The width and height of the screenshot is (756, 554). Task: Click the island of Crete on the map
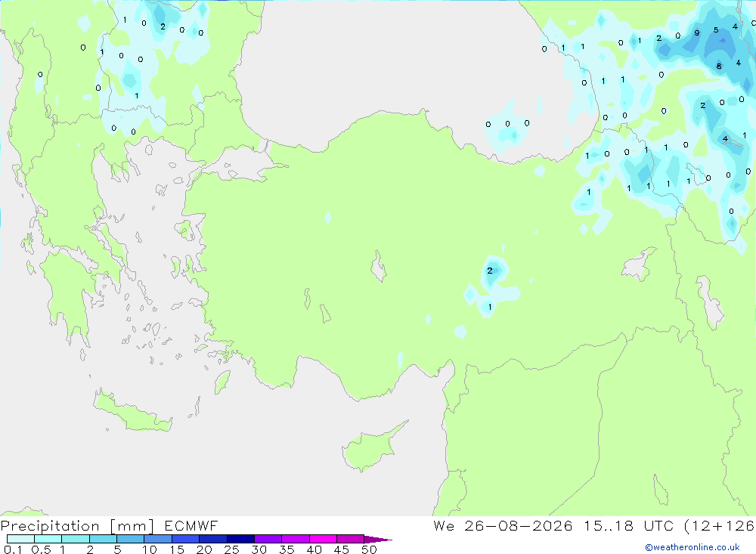[x=132, y=411]
